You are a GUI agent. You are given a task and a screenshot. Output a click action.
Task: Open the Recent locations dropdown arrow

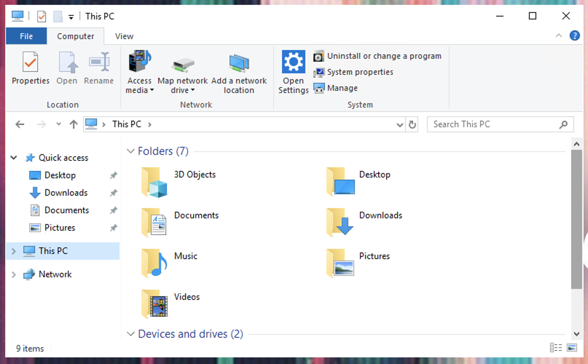click(58, 124)
